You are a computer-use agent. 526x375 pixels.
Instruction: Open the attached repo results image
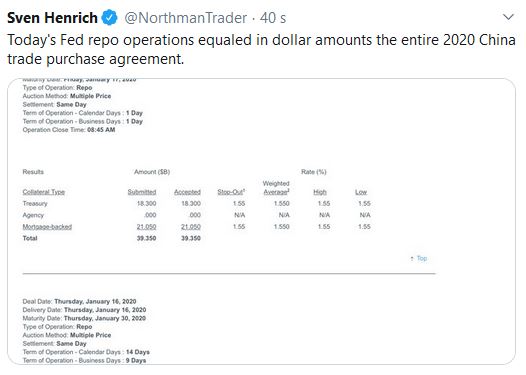point(261,221)
